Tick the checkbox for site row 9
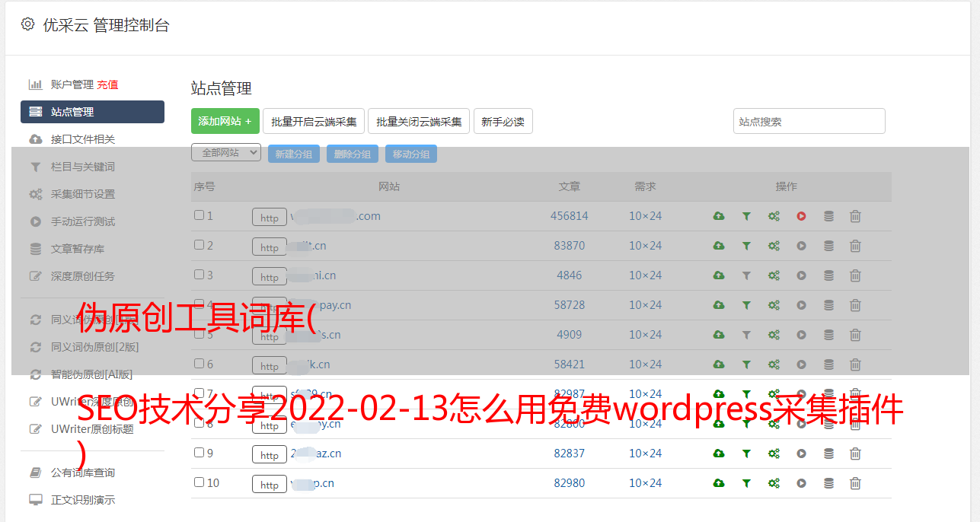 click(199, 453)
